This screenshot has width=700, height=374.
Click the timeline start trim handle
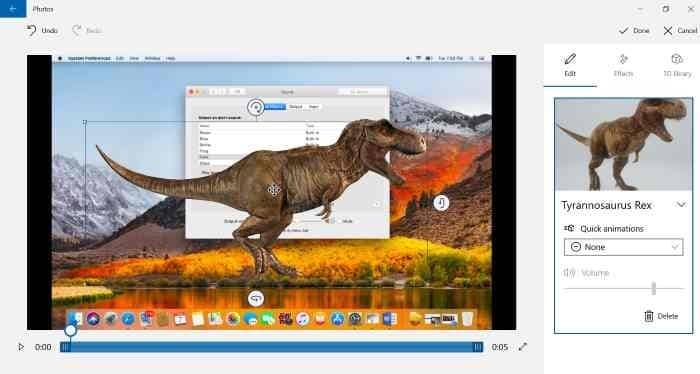(65, 347)
